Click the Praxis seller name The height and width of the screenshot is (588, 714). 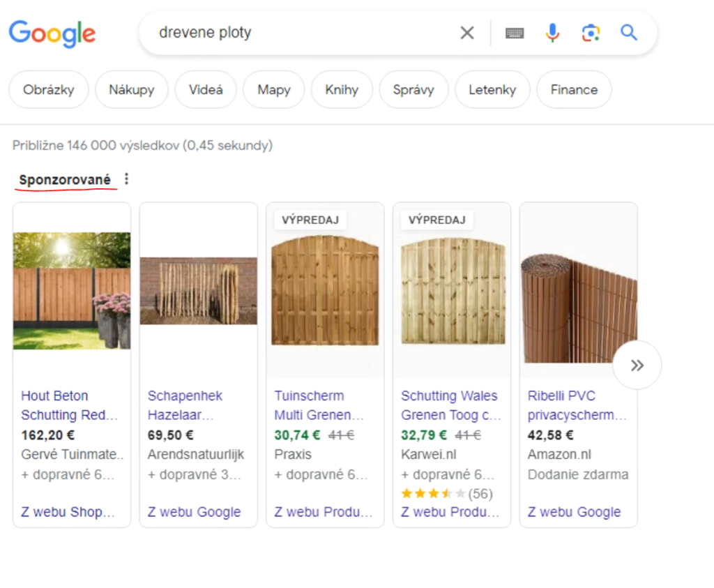(x=293, y=454)
